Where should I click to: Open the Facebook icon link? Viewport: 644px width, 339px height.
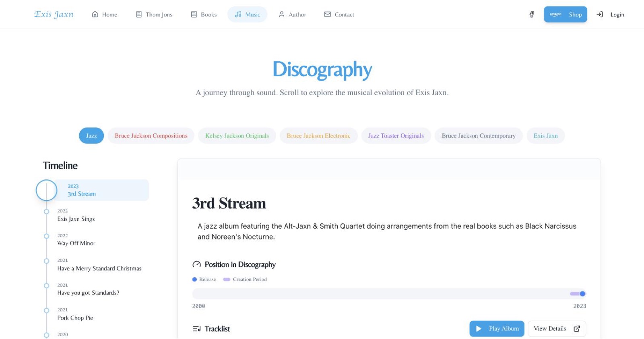(531, 15)
